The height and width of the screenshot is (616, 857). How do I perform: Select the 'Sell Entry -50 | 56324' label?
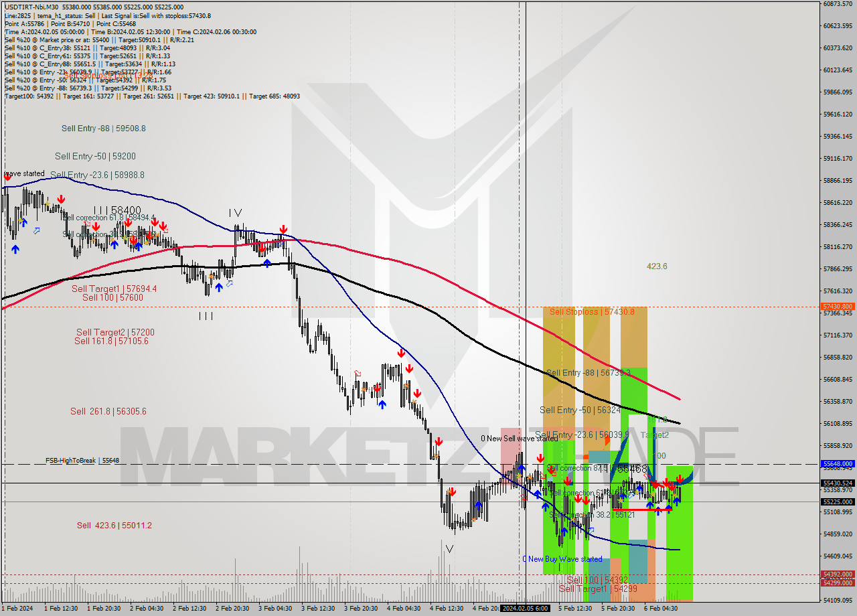(x=580, y=410)
